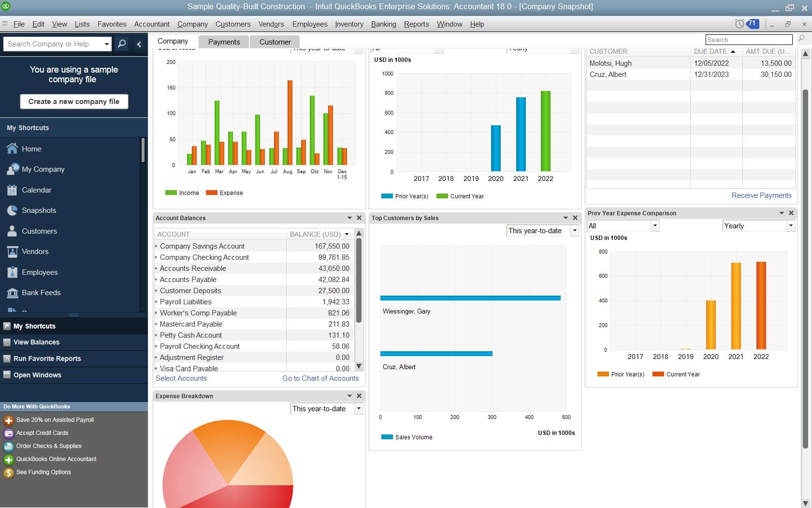This screenshot has width=812, height=508.
Task: Open Home from the shortcuts sidebar
Action: click(31, 149)
